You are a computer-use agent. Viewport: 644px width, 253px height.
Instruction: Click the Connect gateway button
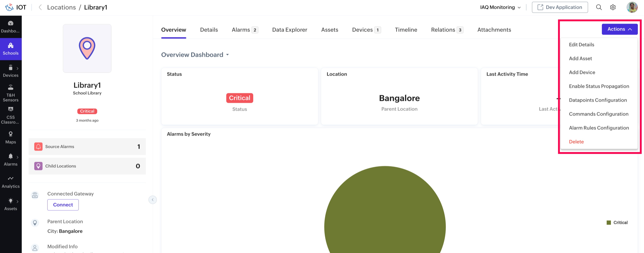[x=63, y=205]
